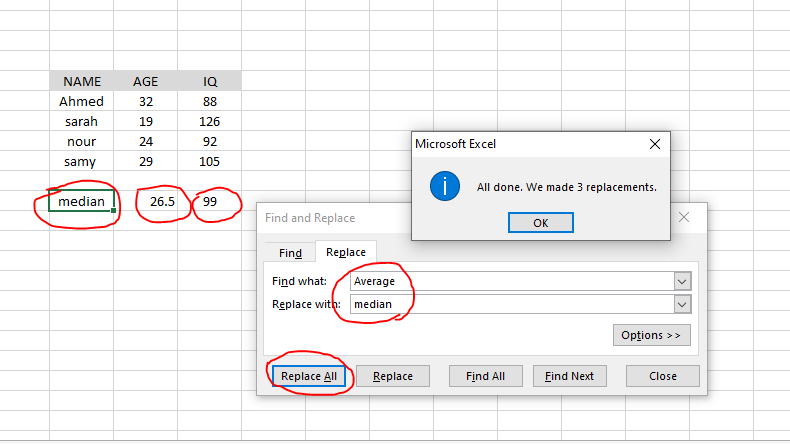Close the Microsoft Excel message box with X
Image resolution: width=790 pixels, height=444 pixels.
(x=655, y=144)
